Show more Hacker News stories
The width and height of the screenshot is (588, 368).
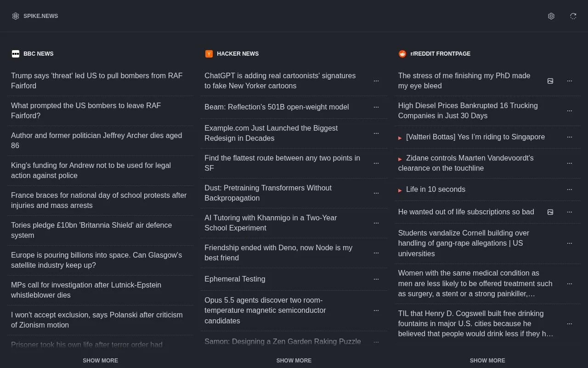(x=294, y=361)
